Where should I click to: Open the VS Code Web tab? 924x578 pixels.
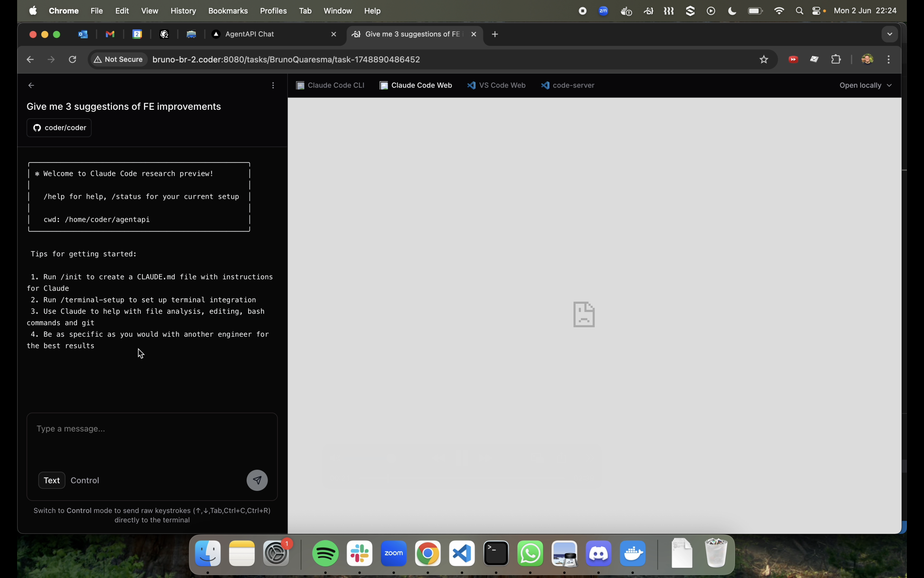point(497,85)
